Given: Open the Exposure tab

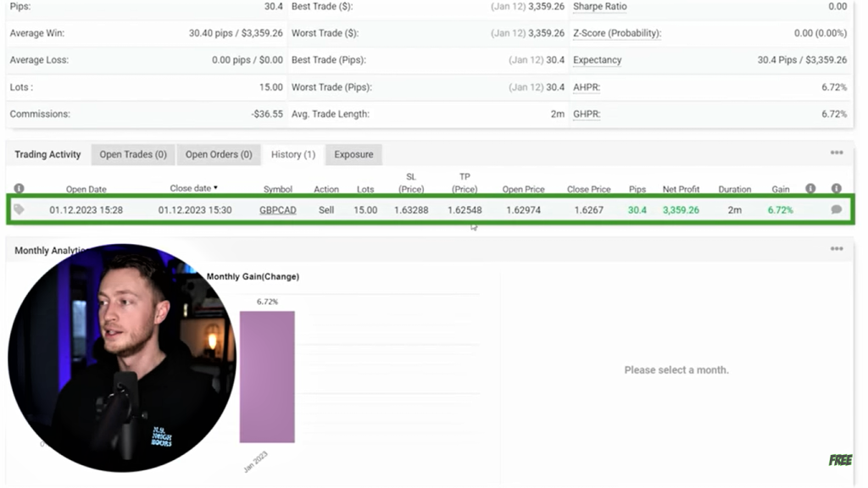Looking at the screenshot, I should coord(353,154).
